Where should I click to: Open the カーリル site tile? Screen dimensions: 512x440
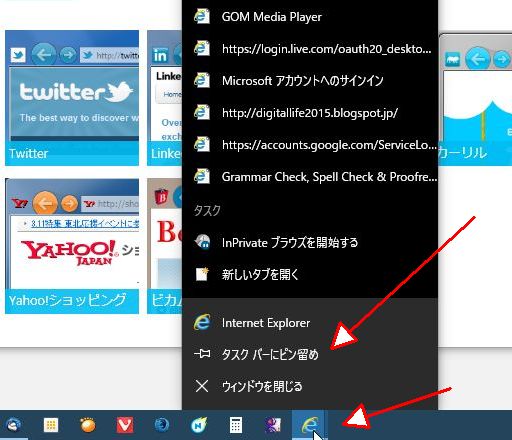475,99
